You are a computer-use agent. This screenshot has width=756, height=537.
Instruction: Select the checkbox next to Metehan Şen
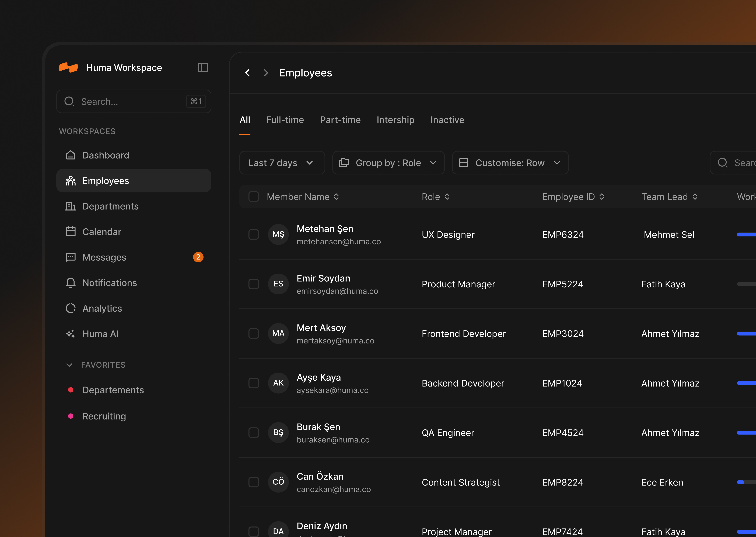tap(254, 235)
